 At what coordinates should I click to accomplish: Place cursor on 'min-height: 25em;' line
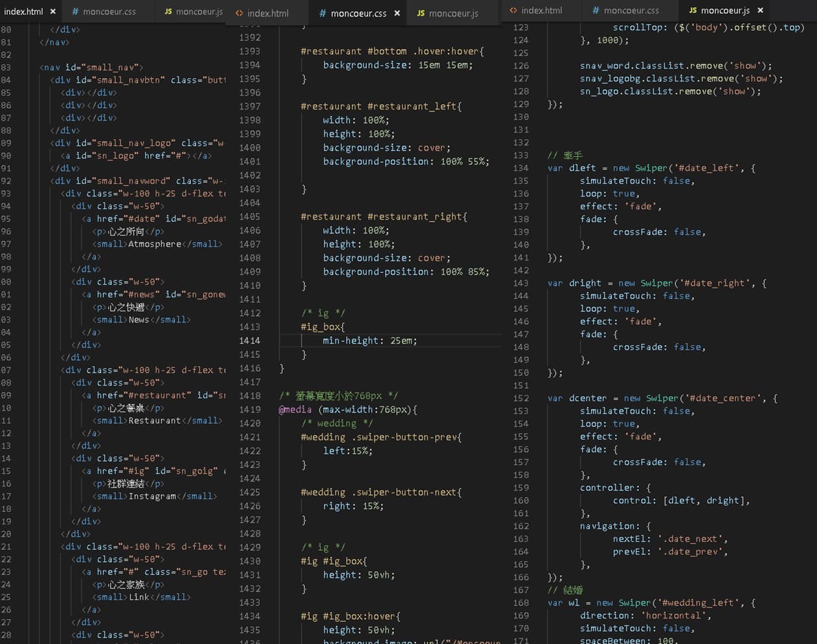pos(369,341)
